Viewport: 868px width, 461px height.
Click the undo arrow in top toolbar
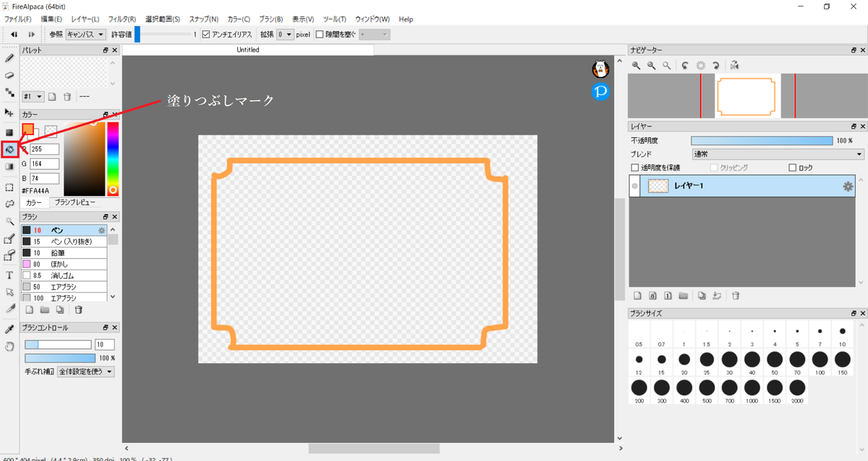click(x=14, y=34)
